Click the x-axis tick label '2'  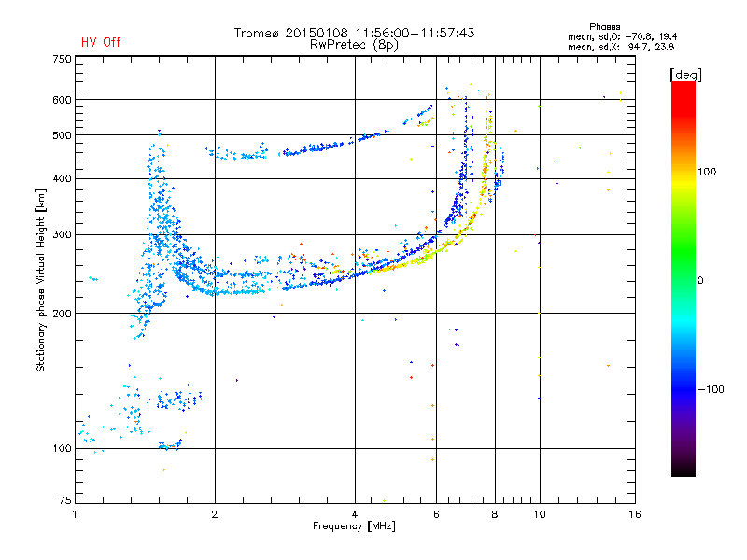point(215,514)
